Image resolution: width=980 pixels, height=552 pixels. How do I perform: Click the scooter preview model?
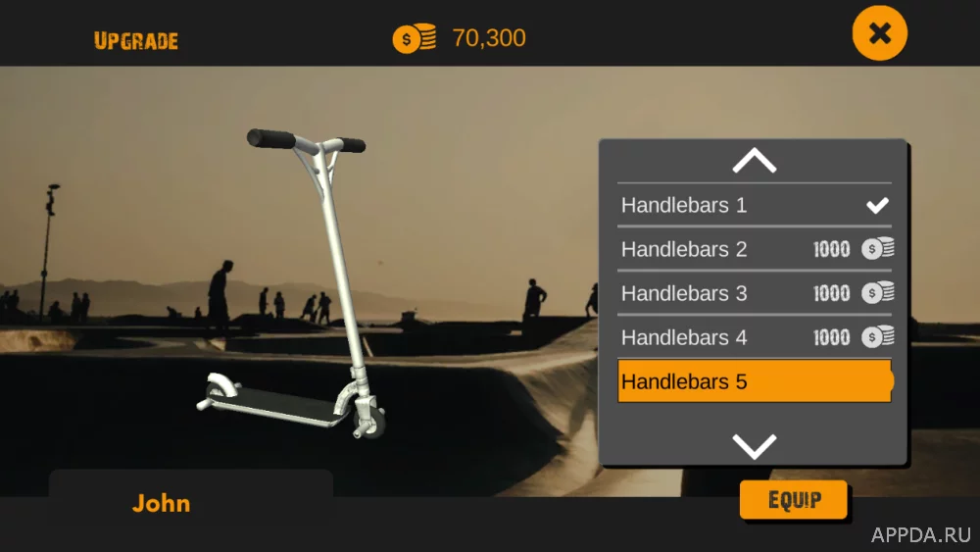coord(306,283)
